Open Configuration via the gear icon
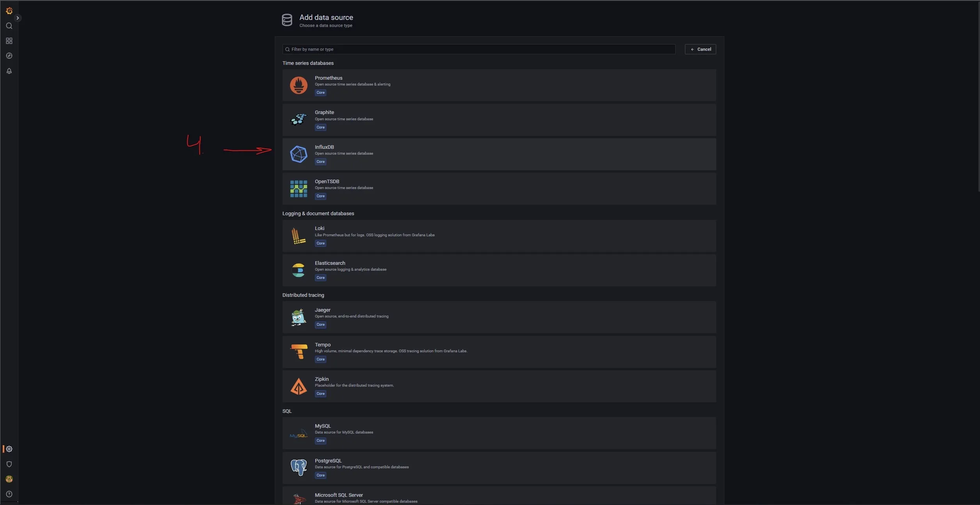This screenshot has width=980, height=505. click(9, 449)
